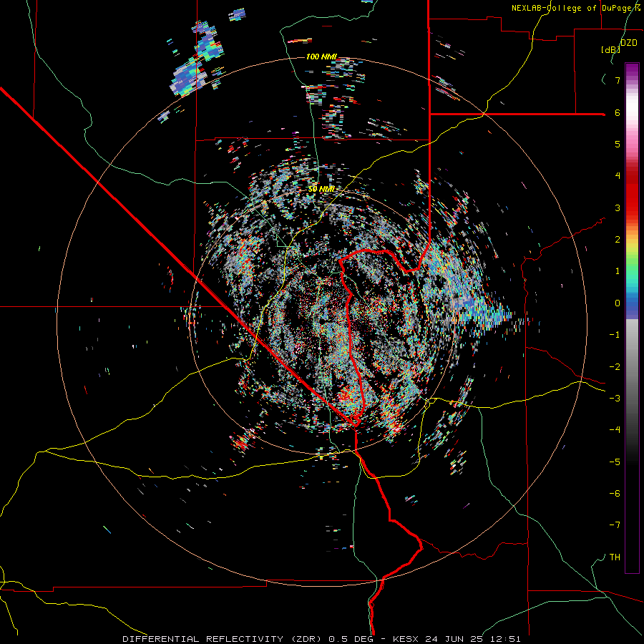Click the "TH" label at the scale bottom

click(x=615, y=557)
